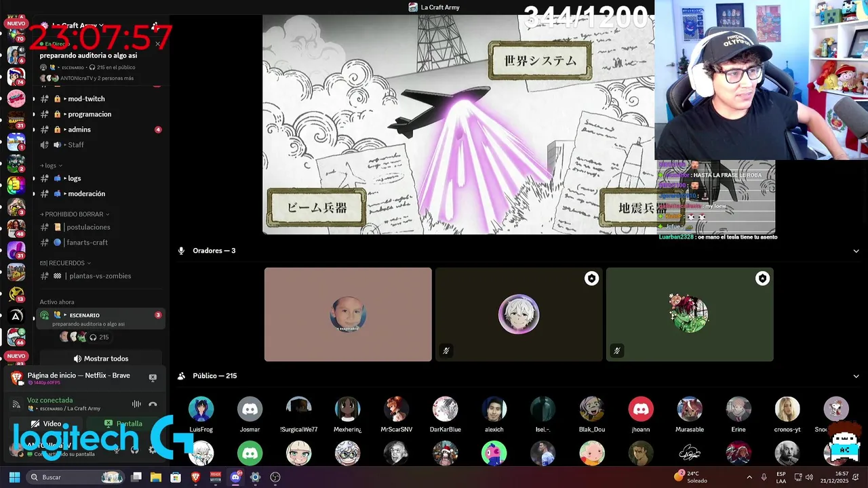Open Task View on the taskbar
This screenshot has height=488, width=868.
[x=136, y=477]
